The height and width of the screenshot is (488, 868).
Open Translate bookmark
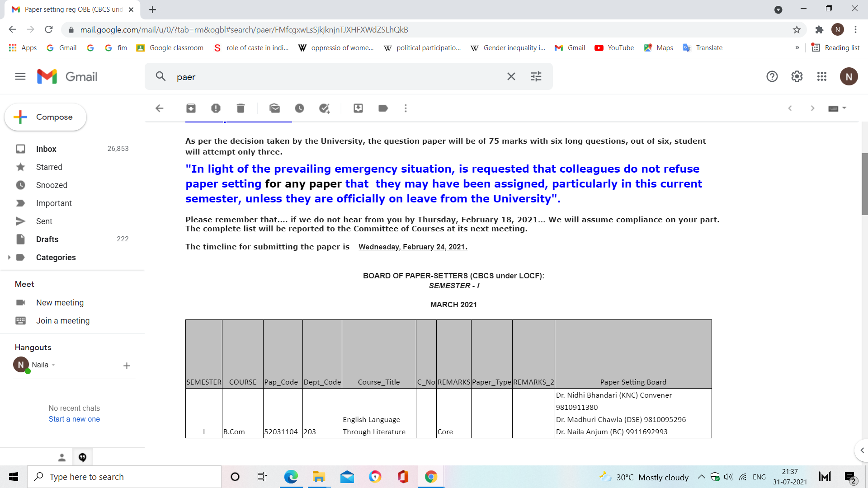[x=703, y=48]
